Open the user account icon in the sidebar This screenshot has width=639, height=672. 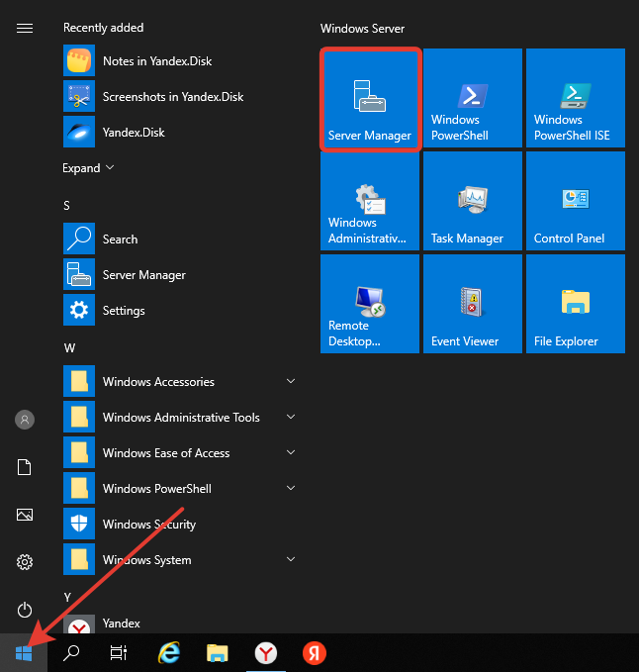pos(25,420)
